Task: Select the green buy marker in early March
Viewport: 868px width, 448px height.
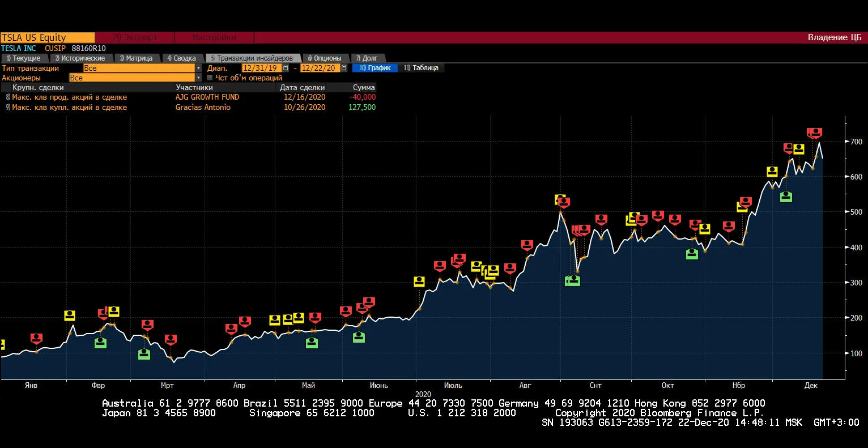Action: click(x=144, y=354)
